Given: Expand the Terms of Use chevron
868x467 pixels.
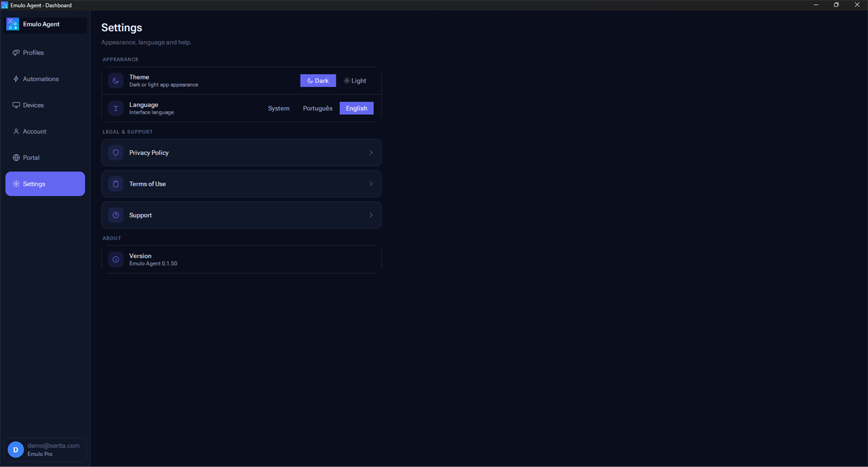Looking at the screenshot, I should pyautogui.click(x=371, y=184).
